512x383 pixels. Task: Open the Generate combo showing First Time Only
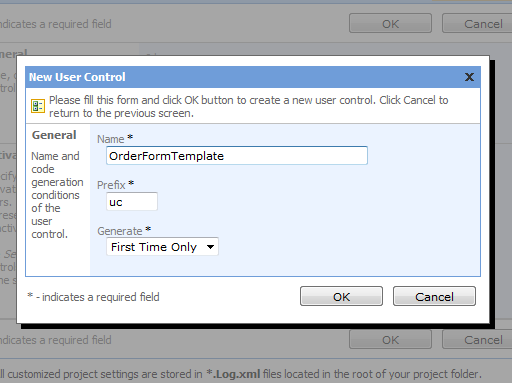162,247
